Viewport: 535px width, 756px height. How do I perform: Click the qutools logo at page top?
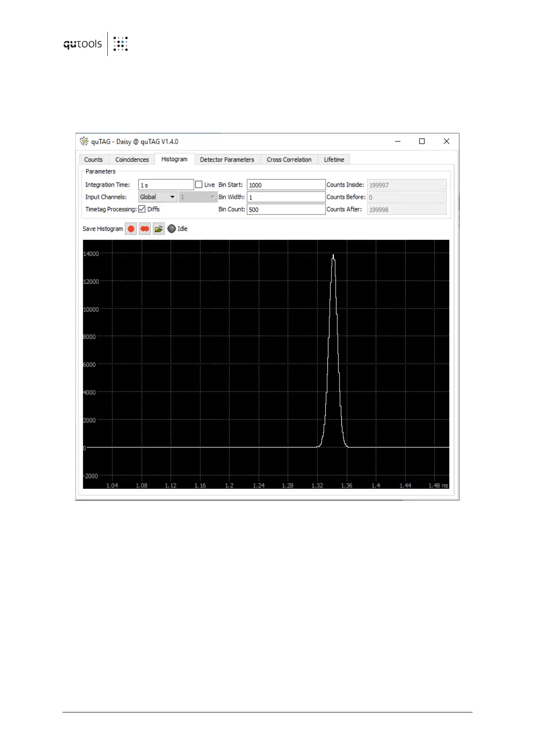[x=96, y=44]
